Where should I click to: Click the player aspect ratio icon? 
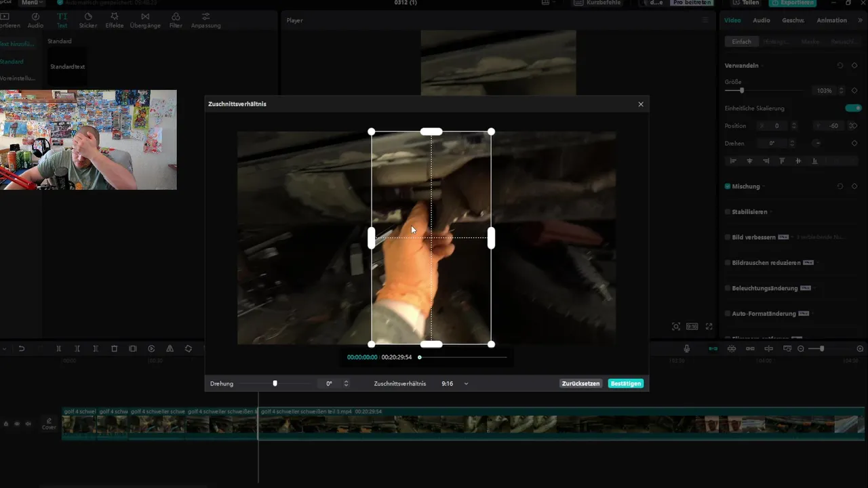tap(692, 327)
